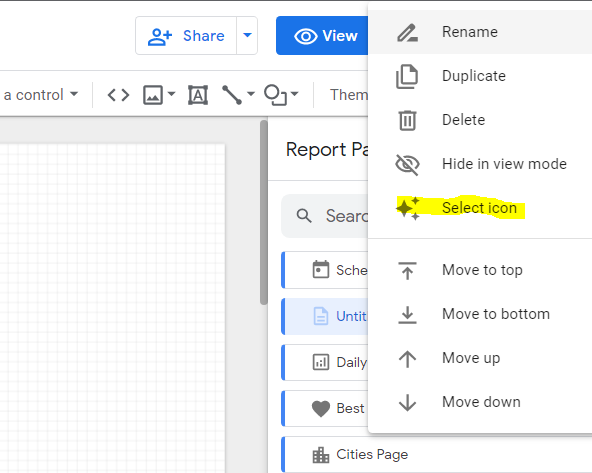Open the Add a control dropdown
The height and width of the screenshot is (473, 592).
41,95
